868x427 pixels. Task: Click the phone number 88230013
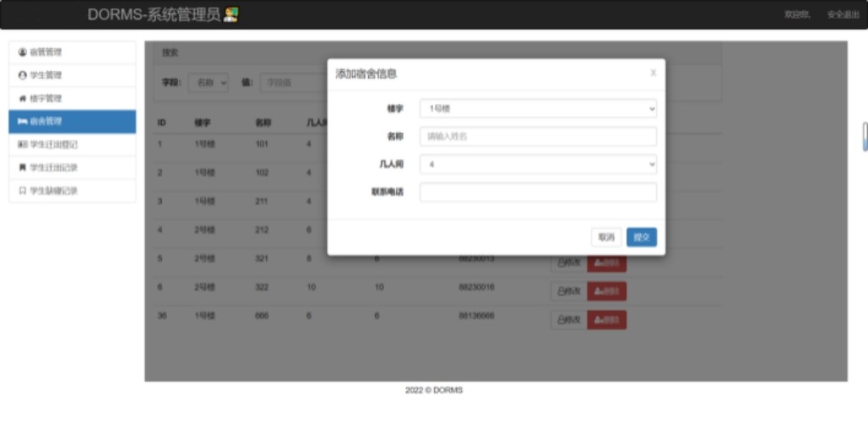[x=476, y=258]
